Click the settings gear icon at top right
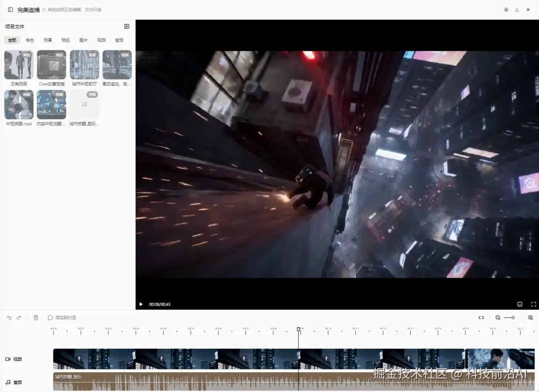 (506, 9)
